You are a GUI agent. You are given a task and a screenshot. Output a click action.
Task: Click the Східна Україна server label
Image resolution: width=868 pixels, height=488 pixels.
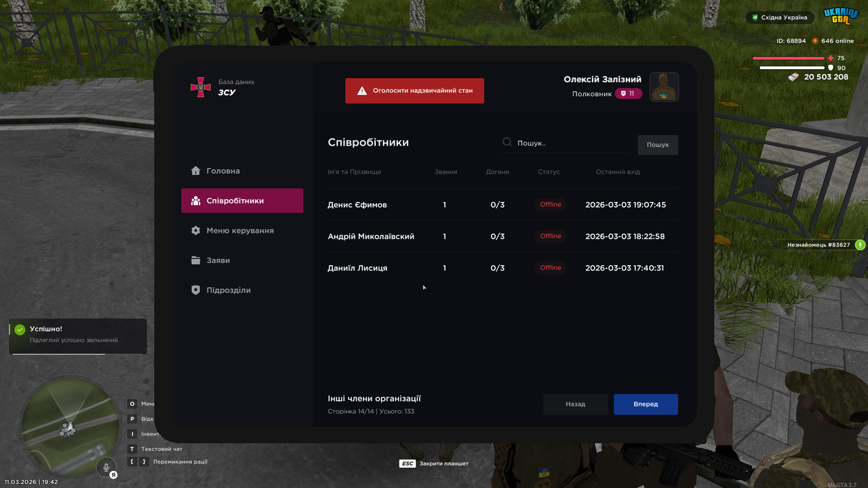[780, 18]
